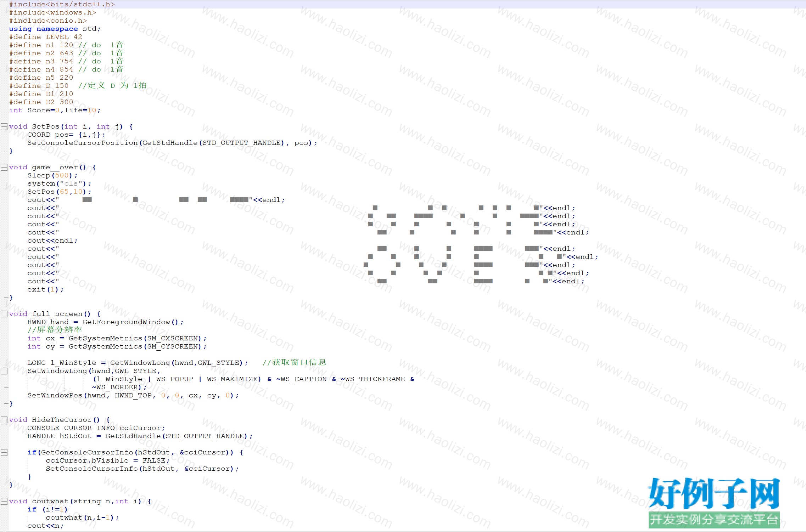Collapse the if(GetConsoleCursorInfo fold marker
Viewport: 806px width, 532px height.
pos(4,452)
